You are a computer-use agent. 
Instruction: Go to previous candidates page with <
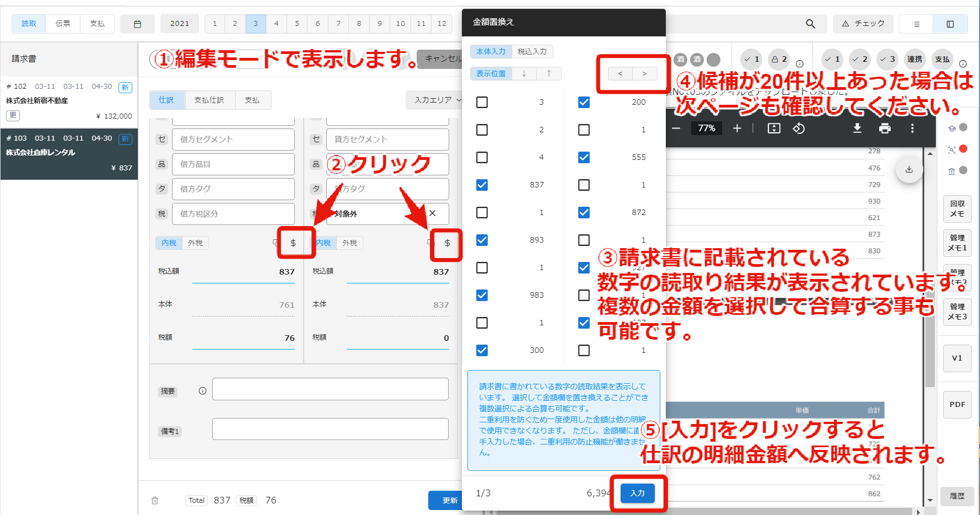620,73
